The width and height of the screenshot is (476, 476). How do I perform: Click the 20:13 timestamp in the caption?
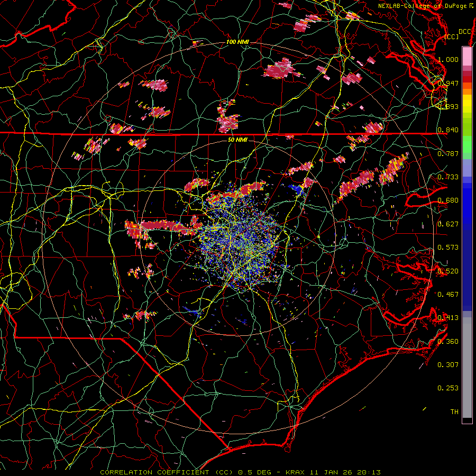370,472
